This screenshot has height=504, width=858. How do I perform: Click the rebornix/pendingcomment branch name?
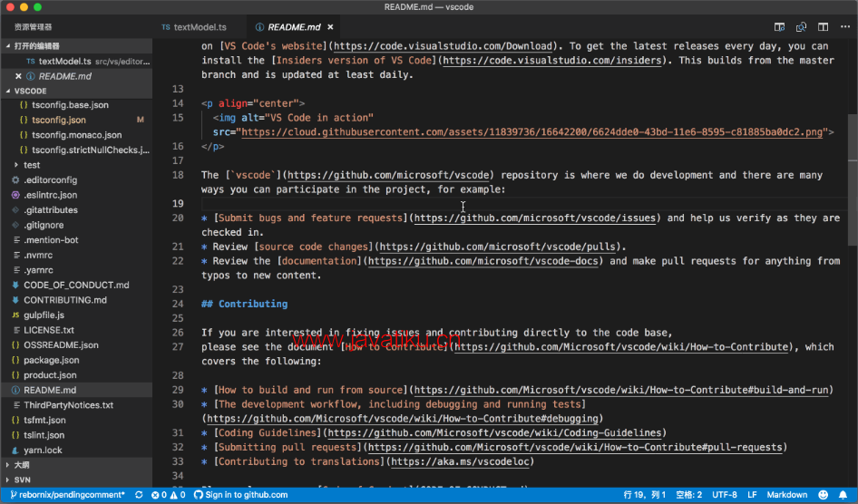(73, 495)
